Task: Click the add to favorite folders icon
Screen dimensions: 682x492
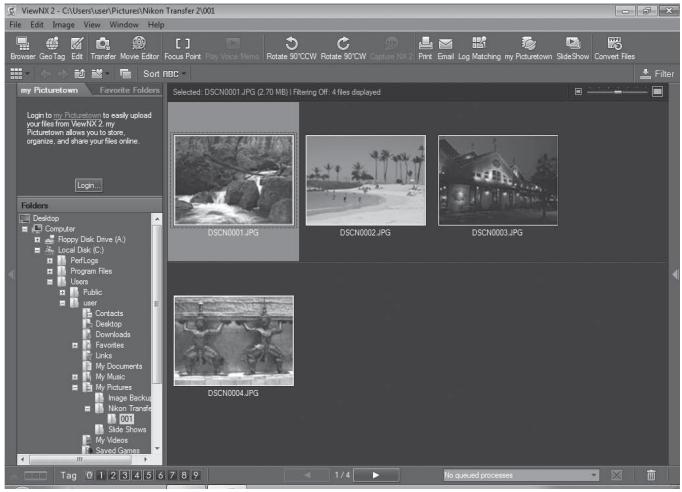Action: tap(97, 74)
